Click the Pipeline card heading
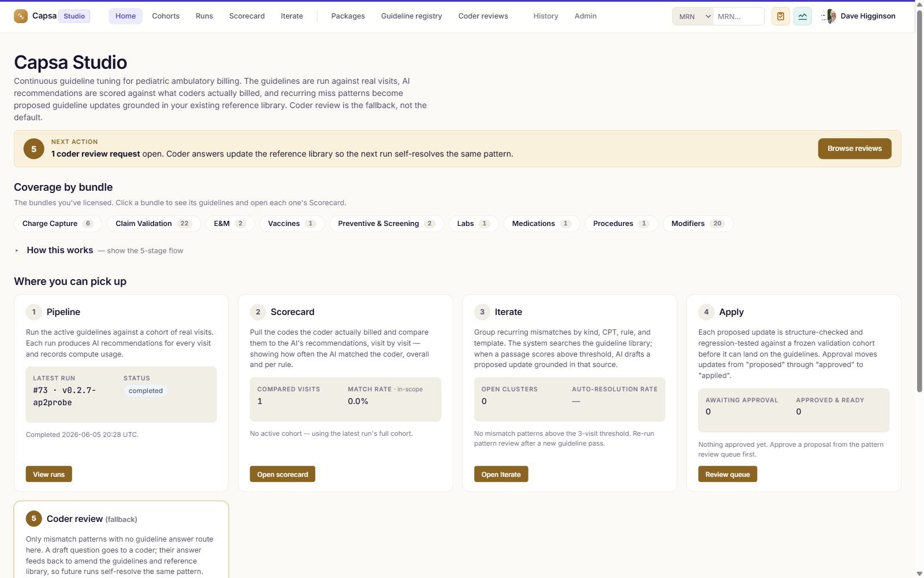Image resolution: width=924 pixels, height=578 pixels. tap(64, 312)
